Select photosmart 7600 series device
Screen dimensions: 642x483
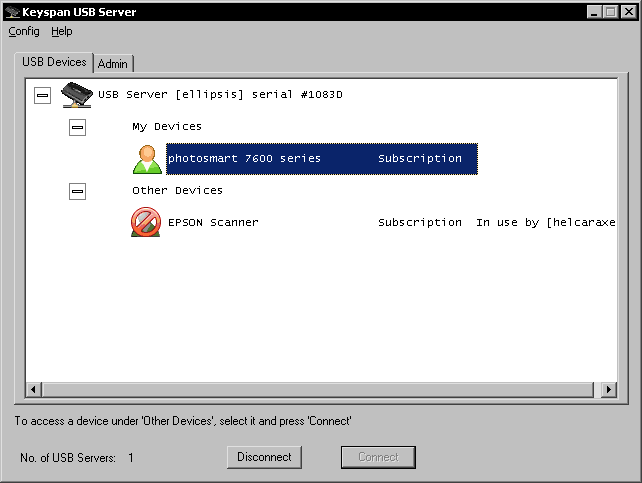coord(244,158)
